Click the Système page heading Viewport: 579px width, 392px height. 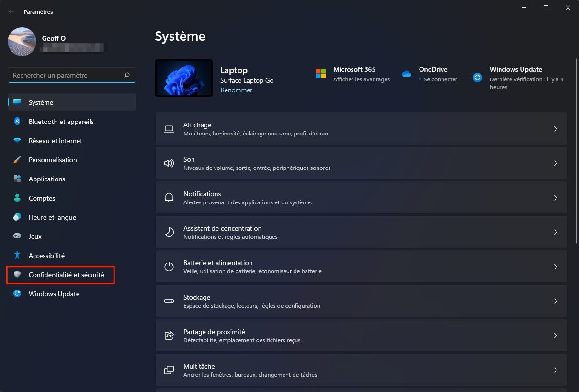[180, 36]
